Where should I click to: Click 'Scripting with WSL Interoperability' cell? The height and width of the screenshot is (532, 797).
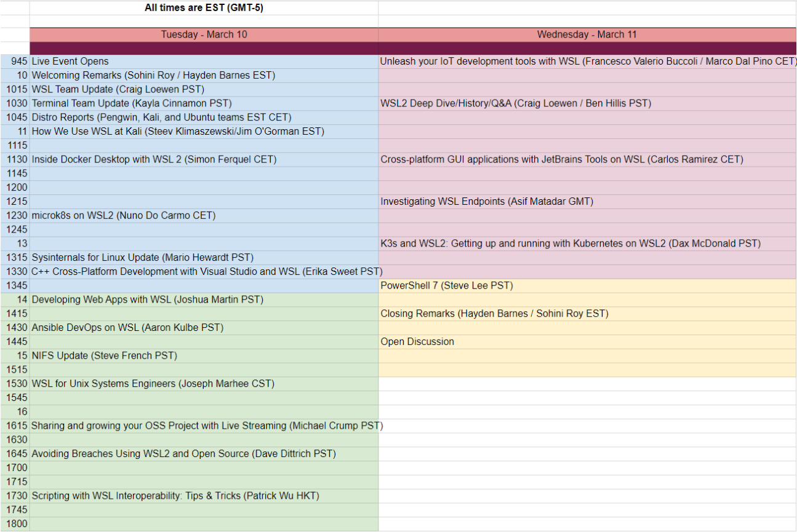(204, 496)
